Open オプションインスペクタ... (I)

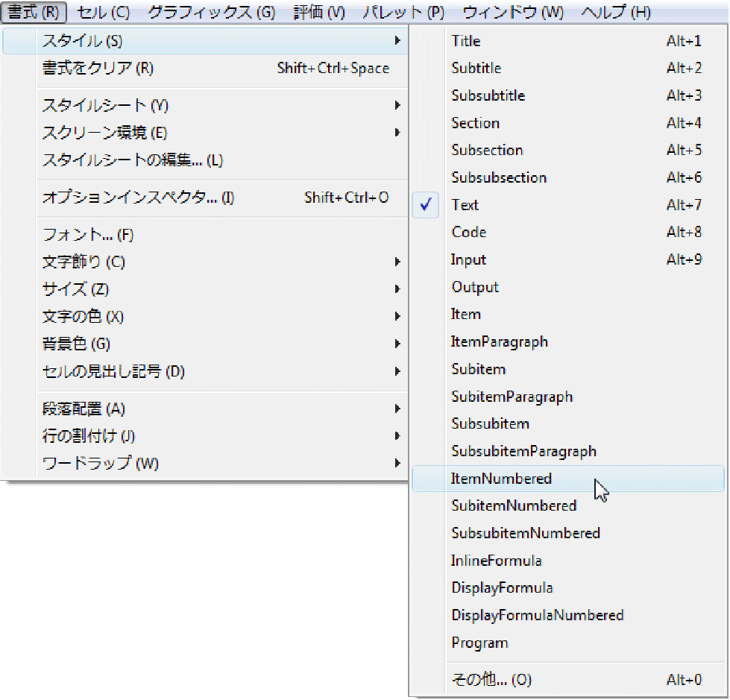coord(205,198)
